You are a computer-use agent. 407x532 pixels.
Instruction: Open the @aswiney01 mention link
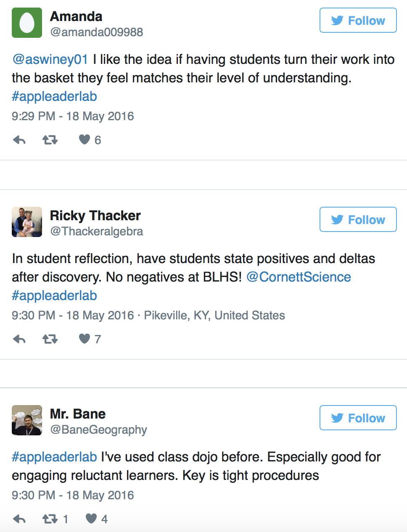(50, 59)
